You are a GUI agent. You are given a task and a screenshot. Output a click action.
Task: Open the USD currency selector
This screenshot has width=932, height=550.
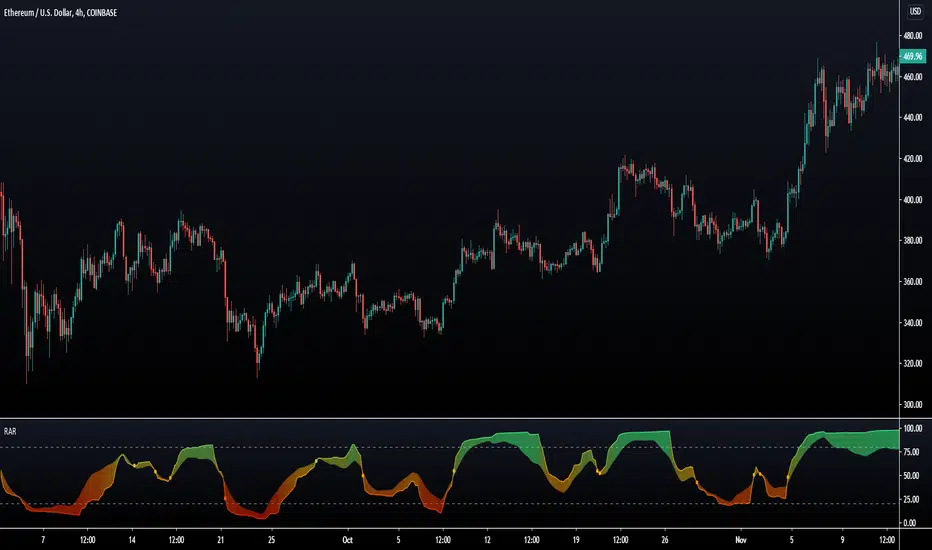pos(915,13)
